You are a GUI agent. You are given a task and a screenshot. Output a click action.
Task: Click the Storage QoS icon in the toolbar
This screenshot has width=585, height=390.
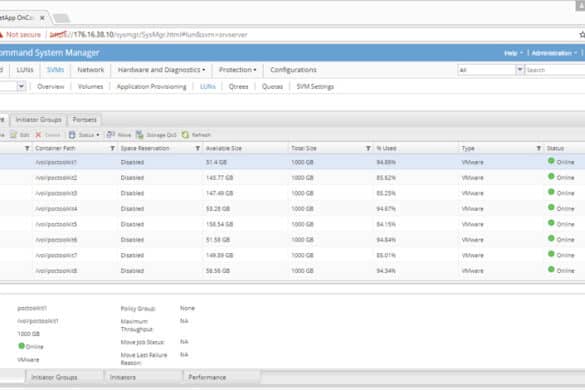click(140, 134)
